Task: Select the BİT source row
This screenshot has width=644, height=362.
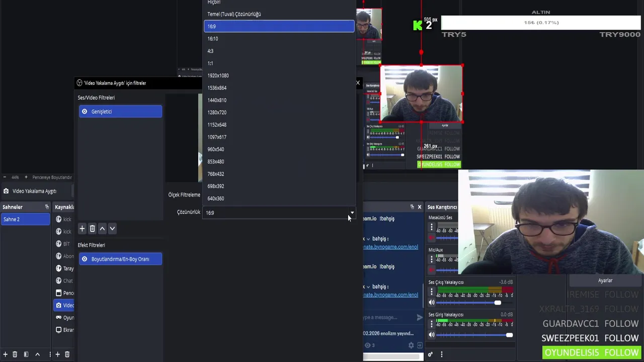Action: coord(64,244)
